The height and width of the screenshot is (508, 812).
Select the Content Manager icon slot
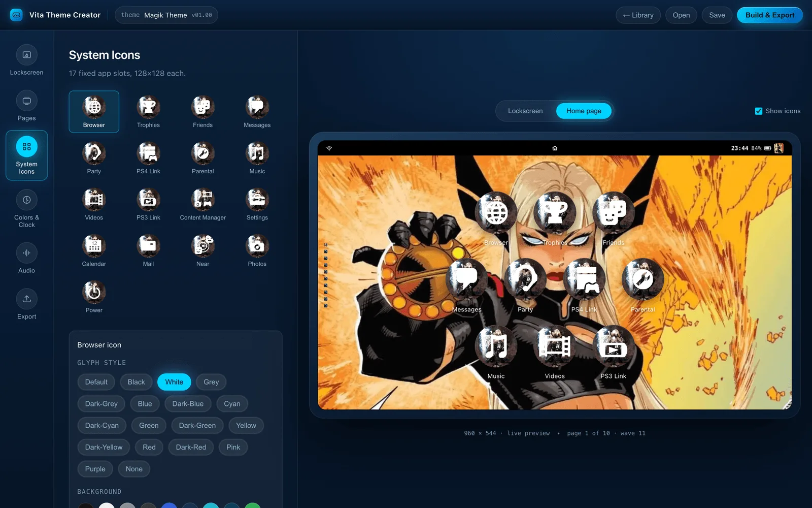202,204
